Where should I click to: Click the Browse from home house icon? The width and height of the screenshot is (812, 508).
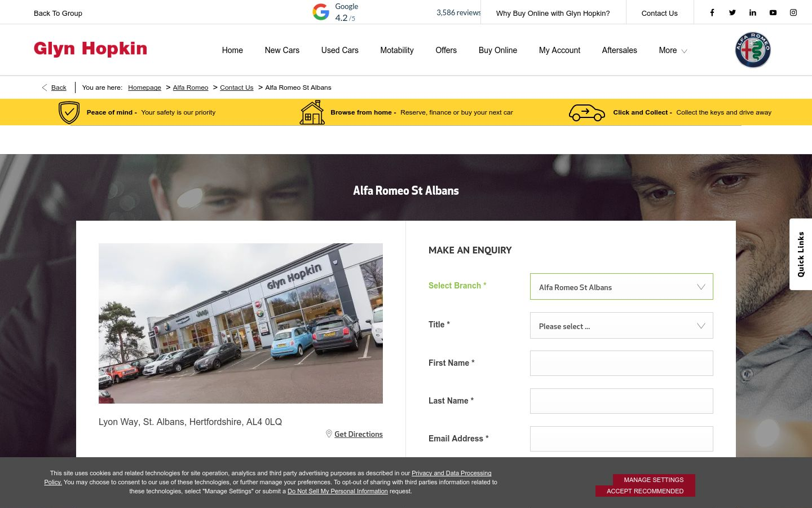pos(312,112)
